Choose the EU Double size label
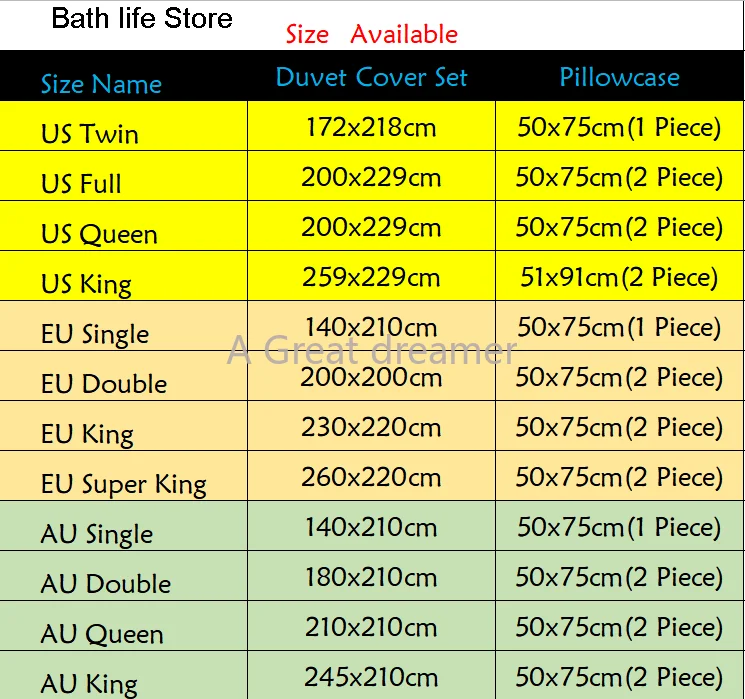Screen dimensions: 745x699 [x=104, y=384]
